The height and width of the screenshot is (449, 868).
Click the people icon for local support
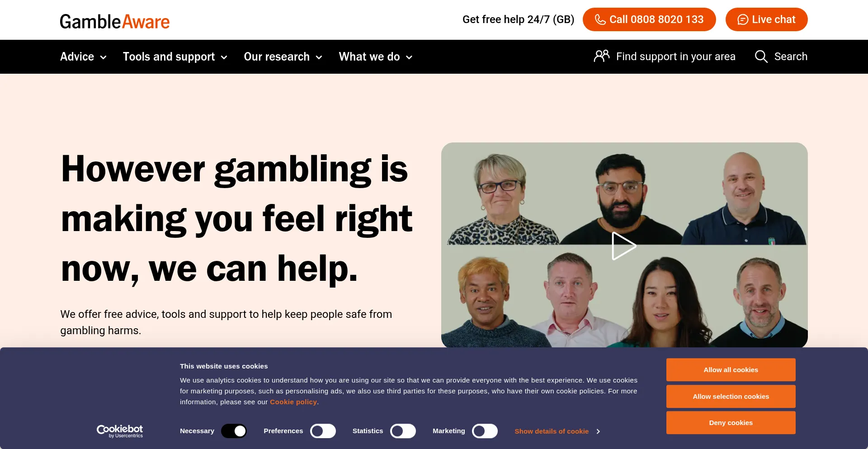[602, 56]
